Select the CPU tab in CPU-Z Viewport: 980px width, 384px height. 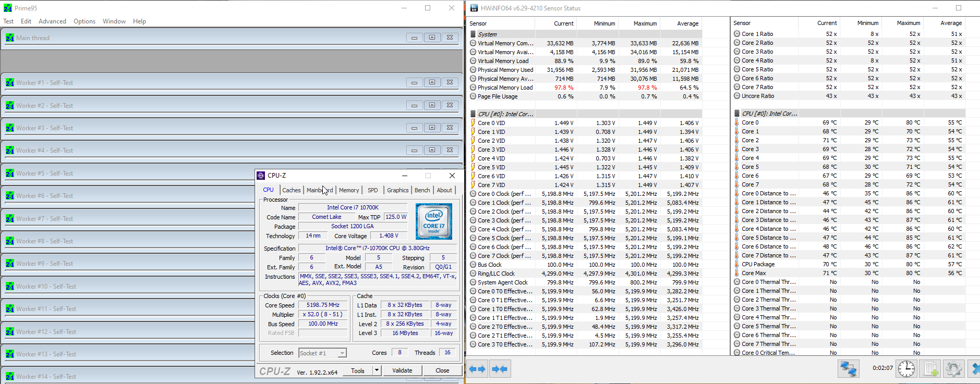(269, 190)
